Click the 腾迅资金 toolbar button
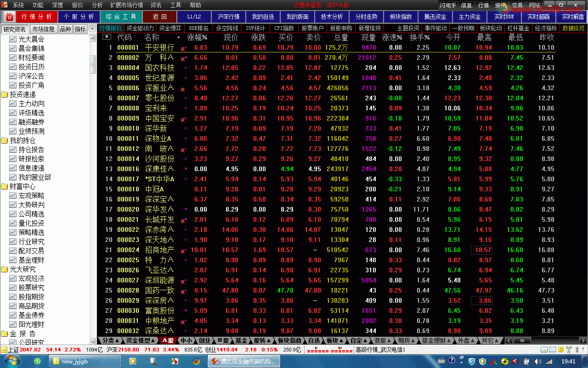Viewport: 588px width, 368px height. tap(435, 17)
